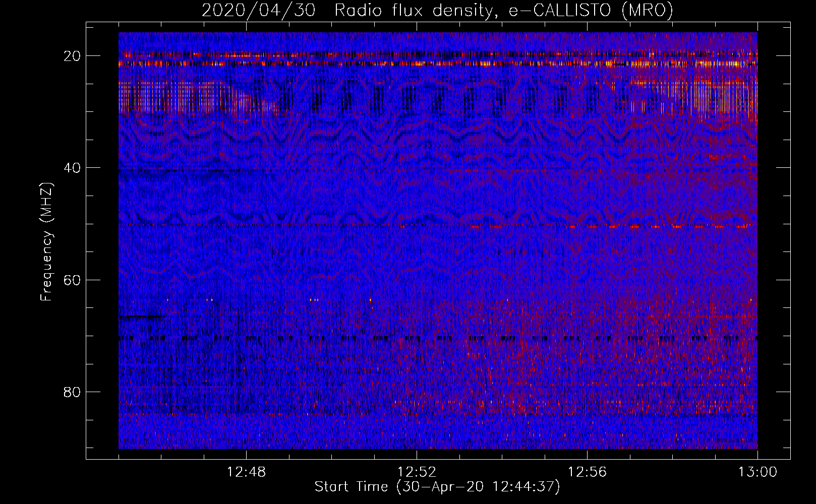Click the 'Frequency (MHZ)' axis label
This screenshot has width=816, height=504.
tap(46, 242)
